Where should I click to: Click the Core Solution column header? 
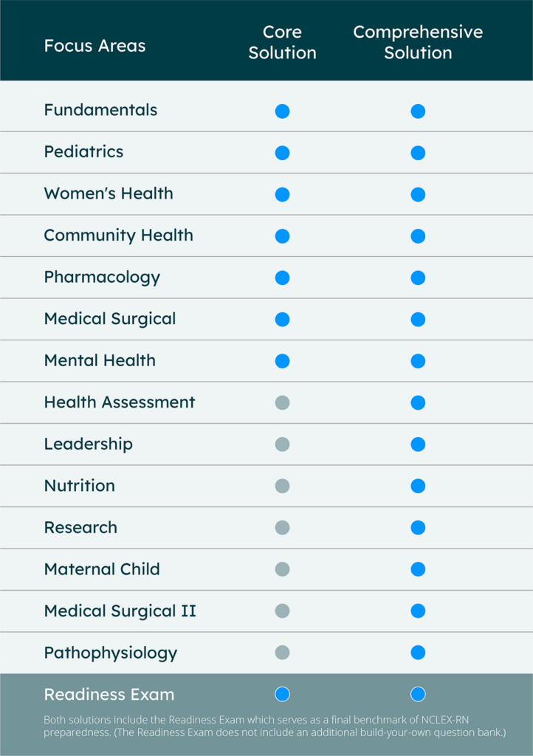[x=283, y=42]
